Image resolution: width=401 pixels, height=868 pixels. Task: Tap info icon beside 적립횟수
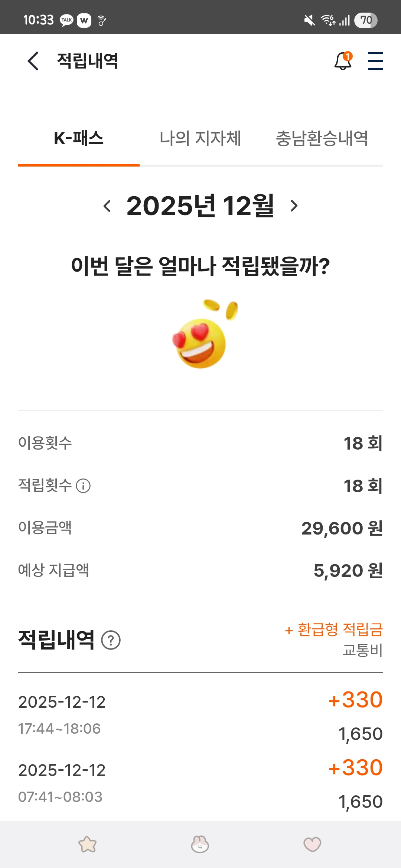pyautogui.click(x=83, y=486)
